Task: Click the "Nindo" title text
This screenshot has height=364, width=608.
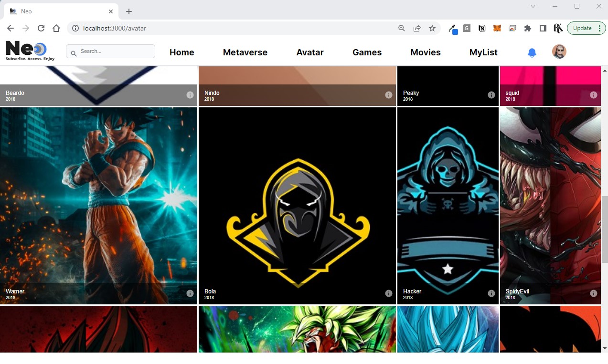Action: [x=212, y=93]
